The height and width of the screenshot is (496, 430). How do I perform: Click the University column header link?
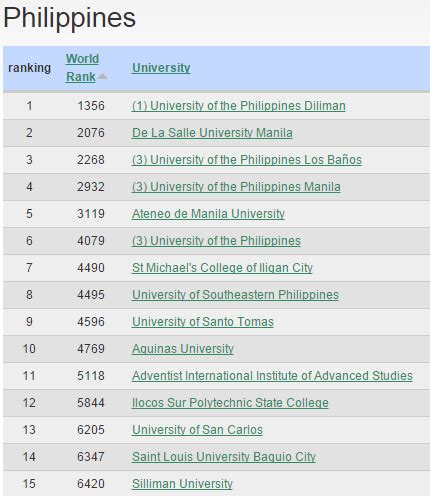pos(161,68)
